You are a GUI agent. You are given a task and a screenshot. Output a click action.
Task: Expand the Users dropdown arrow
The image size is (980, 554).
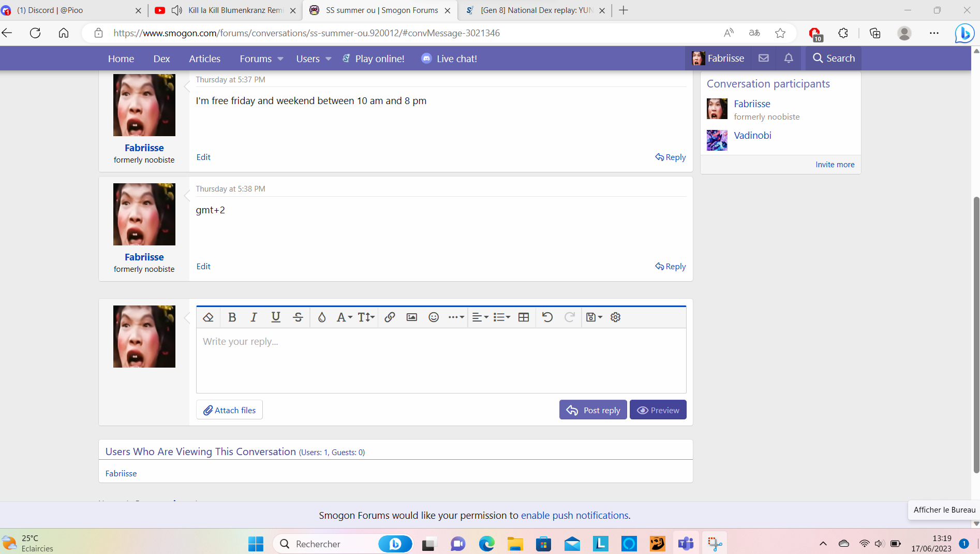[x=329, y=59]
